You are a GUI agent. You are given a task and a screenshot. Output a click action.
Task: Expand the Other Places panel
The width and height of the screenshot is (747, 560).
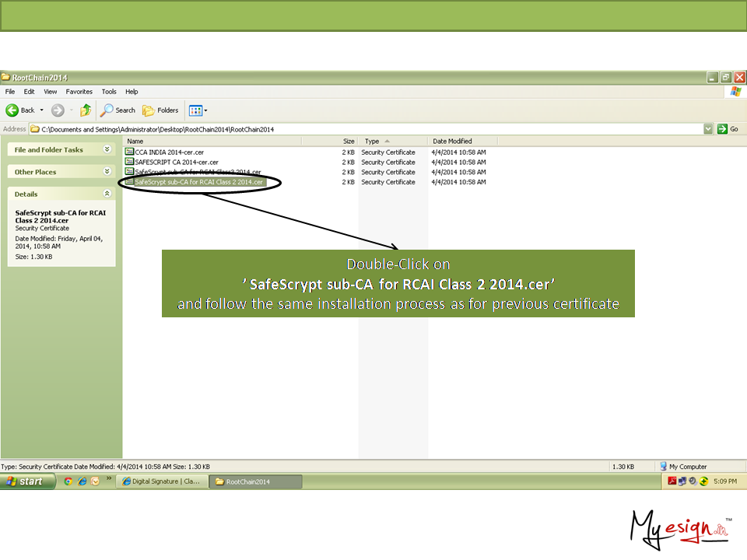point(107,172)
